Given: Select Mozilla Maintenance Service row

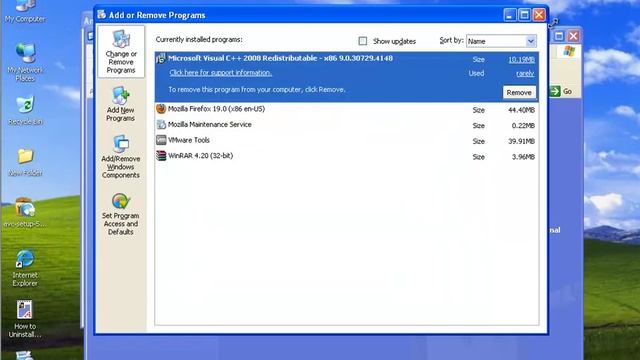Looking at the screenshot, I should pos(347,125).
